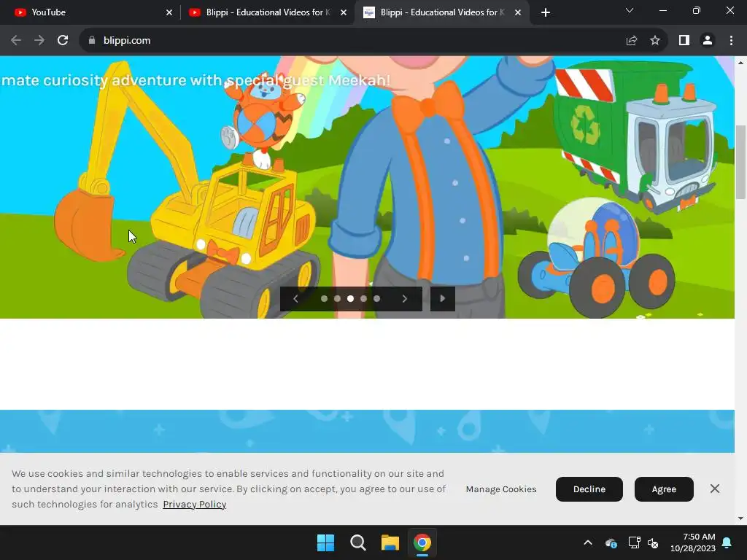747x560 pixels.
Task: Go to previous carousel slide
Action: pos(295,298)
